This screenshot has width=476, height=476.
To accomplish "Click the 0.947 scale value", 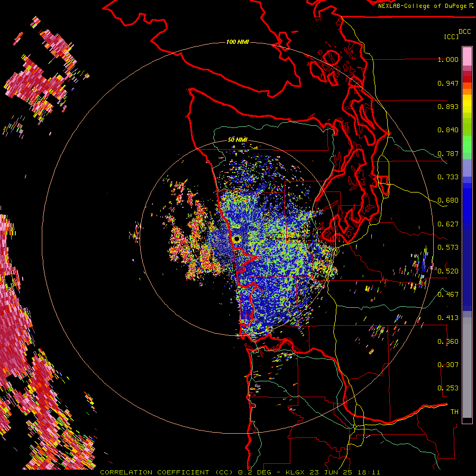I will click(x=448, y=83).
